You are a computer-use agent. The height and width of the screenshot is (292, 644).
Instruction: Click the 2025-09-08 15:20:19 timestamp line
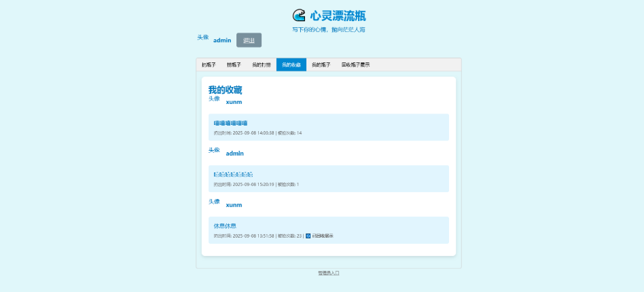click(x=256, y=185)
